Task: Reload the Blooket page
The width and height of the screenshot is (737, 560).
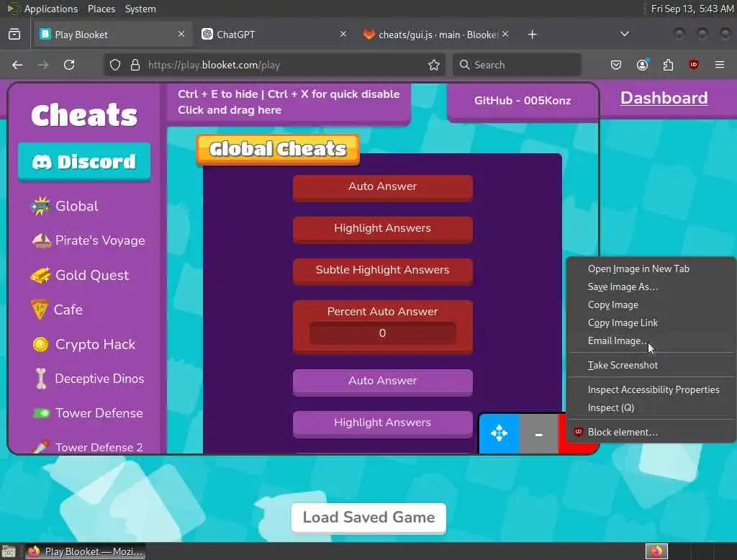Action: 69,65
